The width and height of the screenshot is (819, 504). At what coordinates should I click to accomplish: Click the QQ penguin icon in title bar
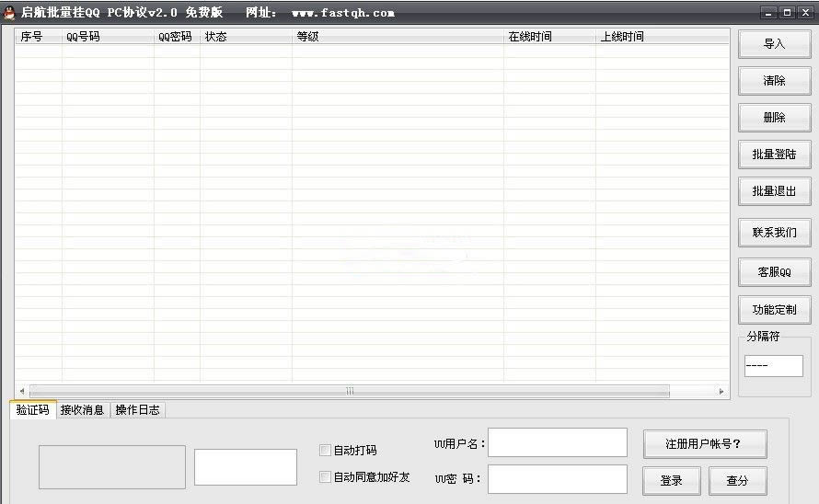click(x=9, y=13)
